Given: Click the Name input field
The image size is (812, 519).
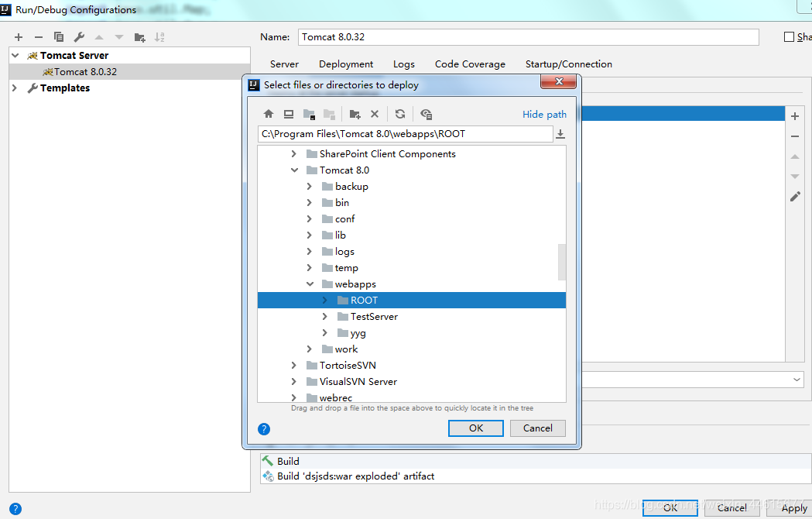Looking at the screenshot, I should pos(528,37).
